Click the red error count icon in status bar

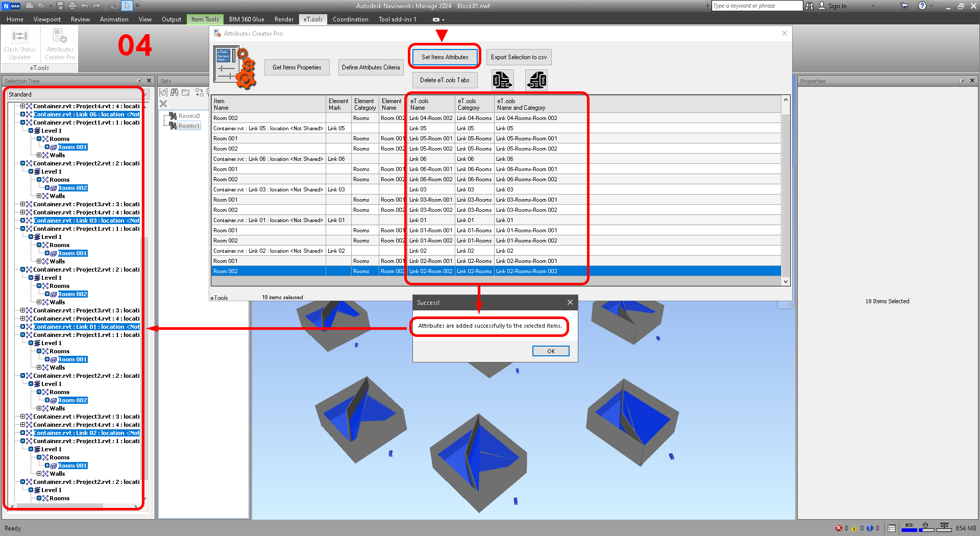tap(839, 528)
